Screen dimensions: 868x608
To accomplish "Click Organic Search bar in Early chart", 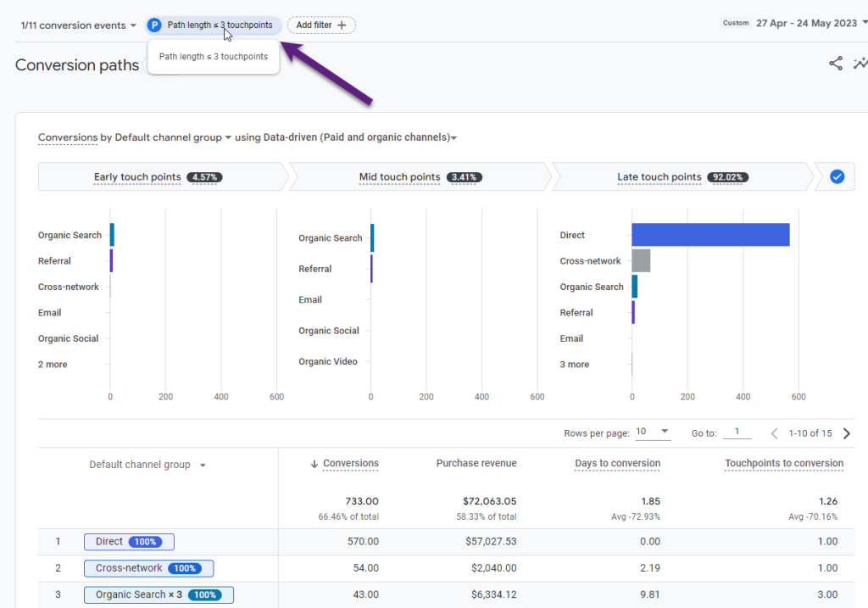I will (112, 235).
